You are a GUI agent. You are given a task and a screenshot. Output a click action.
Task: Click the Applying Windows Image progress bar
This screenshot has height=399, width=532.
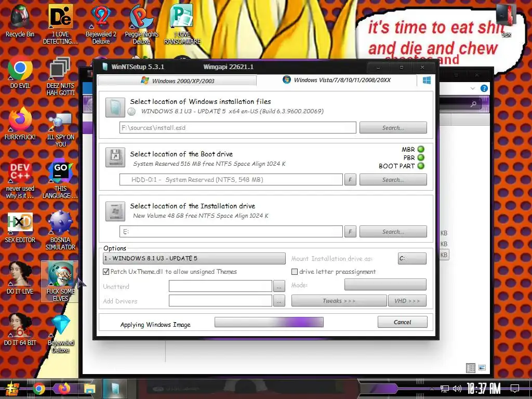click(269, 322)
